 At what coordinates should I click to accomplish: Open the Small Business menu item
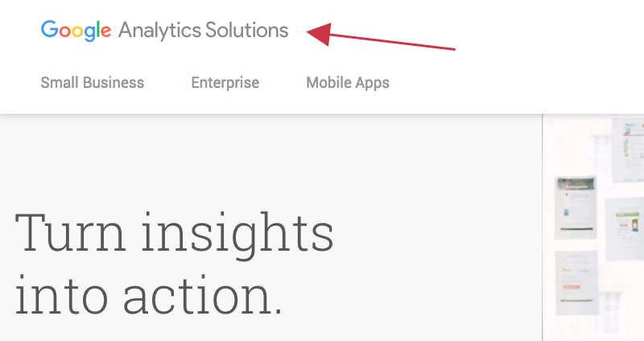pyautogui.click(x=93, y=82)
